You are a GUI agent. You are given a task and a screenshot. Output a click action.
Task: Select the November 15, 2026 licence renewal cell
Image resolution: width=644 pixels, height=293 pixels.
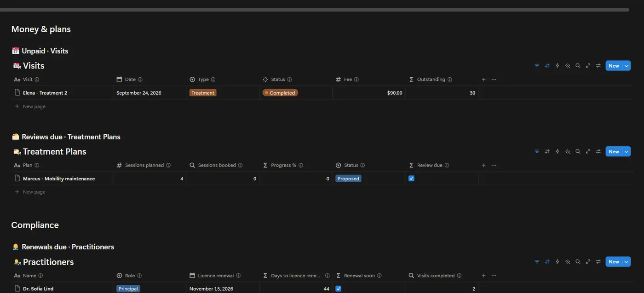[223, 289]
